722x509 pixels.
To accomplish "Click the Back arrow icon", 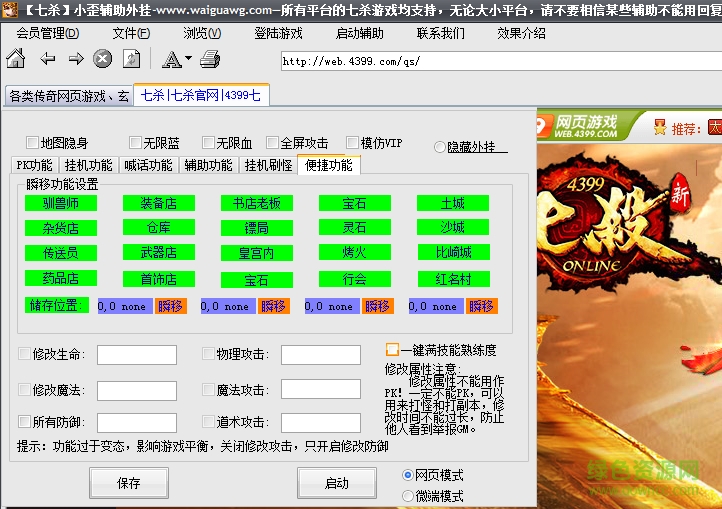I will 46,60.
